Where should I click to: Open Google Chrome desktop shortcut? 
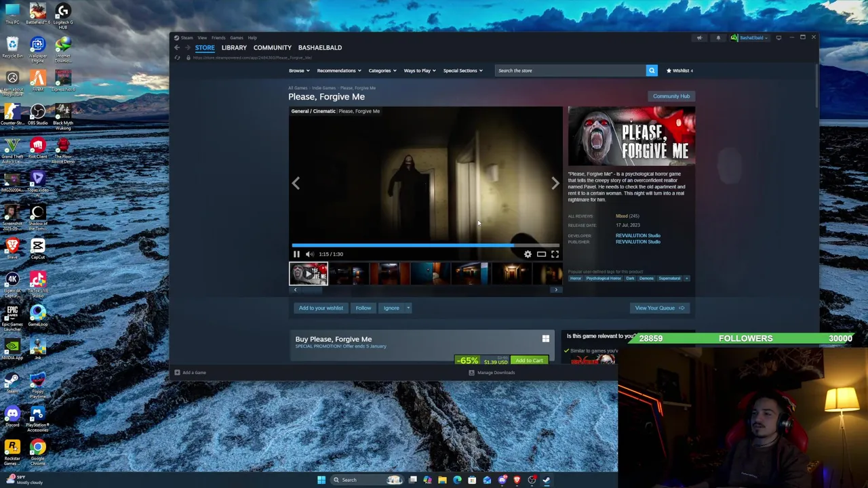[37, 451]
